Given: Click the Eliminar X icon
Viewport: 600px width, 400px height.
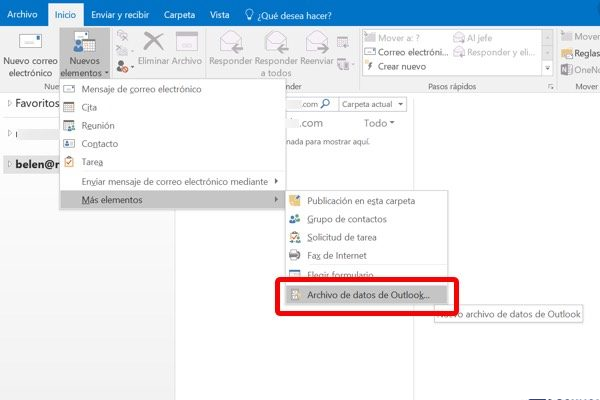Looking at the screenshot, I should click(x=153, y=41).
